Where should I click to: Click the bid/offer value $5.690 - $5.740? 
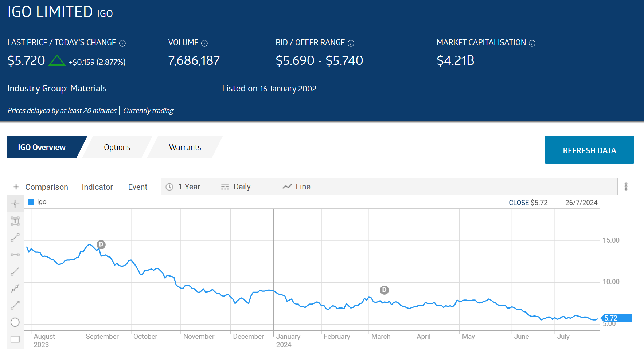[x=319, y=60]
